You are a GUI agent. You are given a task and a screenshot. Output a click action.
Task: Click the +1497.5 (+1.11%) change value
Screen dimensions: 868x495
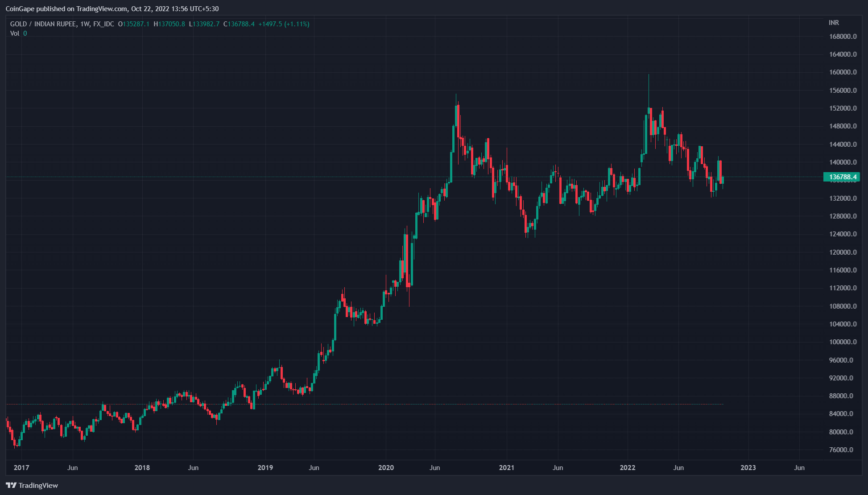click(284, 24)
